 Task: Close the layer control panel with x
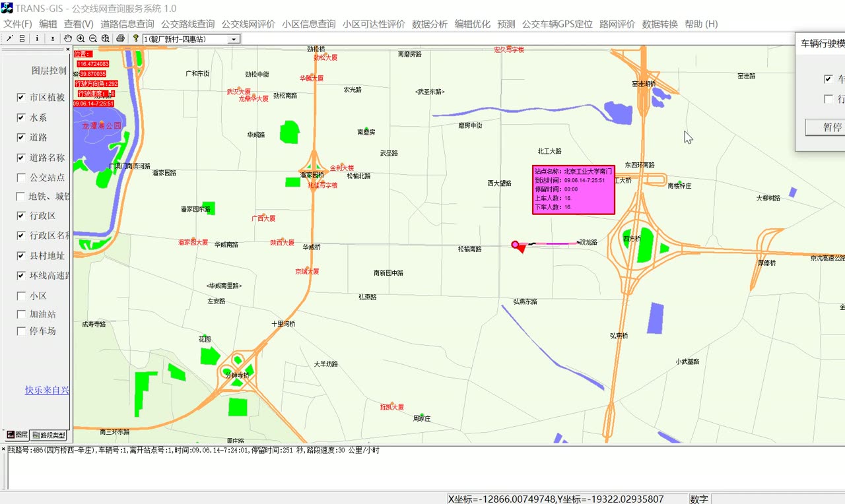(67, 49)
